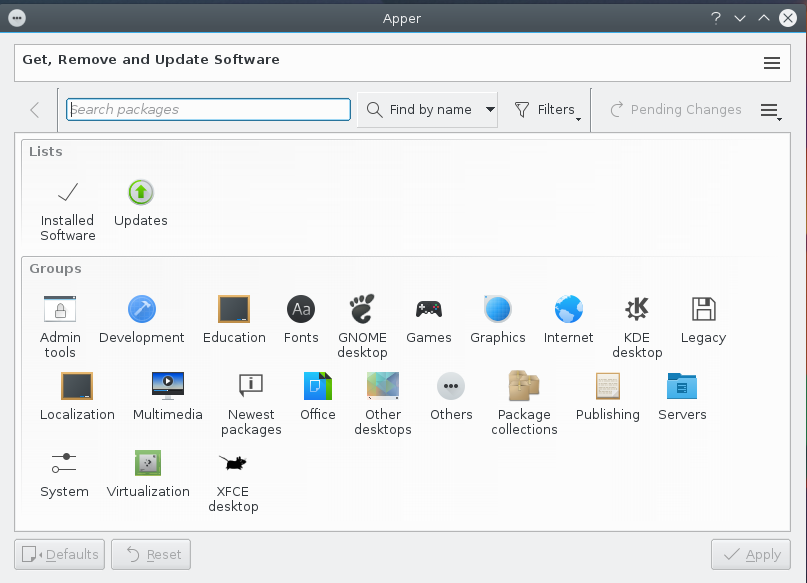Click the window help question mark
Image resolution: width=807 pixels, height=583 pixels.
coord(716,18)
